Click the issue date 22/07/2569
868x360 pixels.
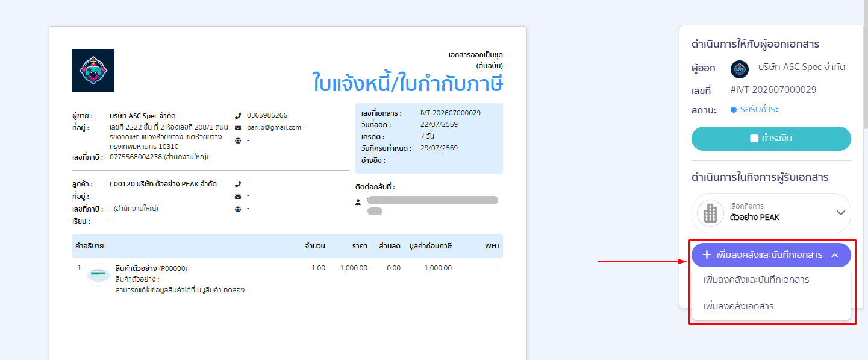[439, 124]
